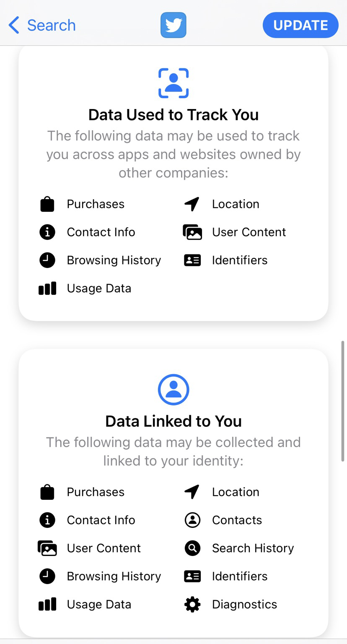Viewport: 347px width, 644px height.
Task: Tap the back chevron beside Search
Action: [14, 25]
